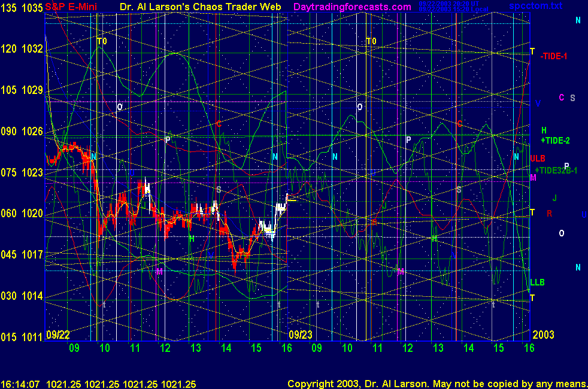
Task: Click the white "O" letter in right margin
Action: tap(562, 233)
